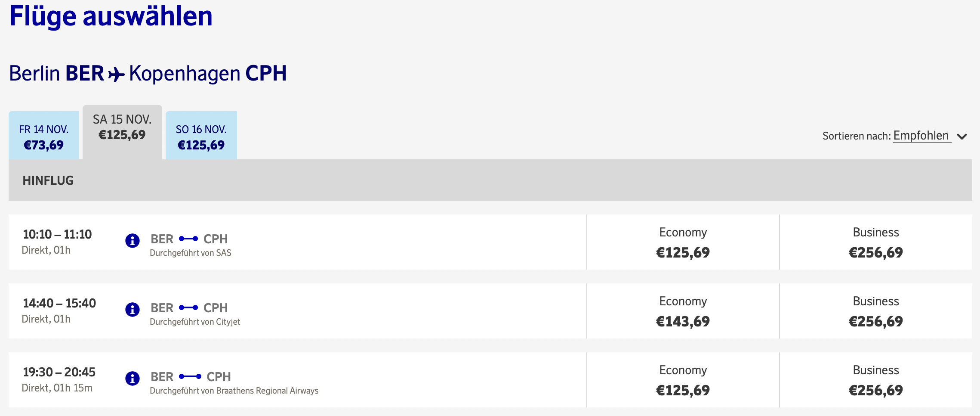Choose Business fare for 14:40 flight
The width and height of the screenshot is (980, 416).
pos(875,311)
